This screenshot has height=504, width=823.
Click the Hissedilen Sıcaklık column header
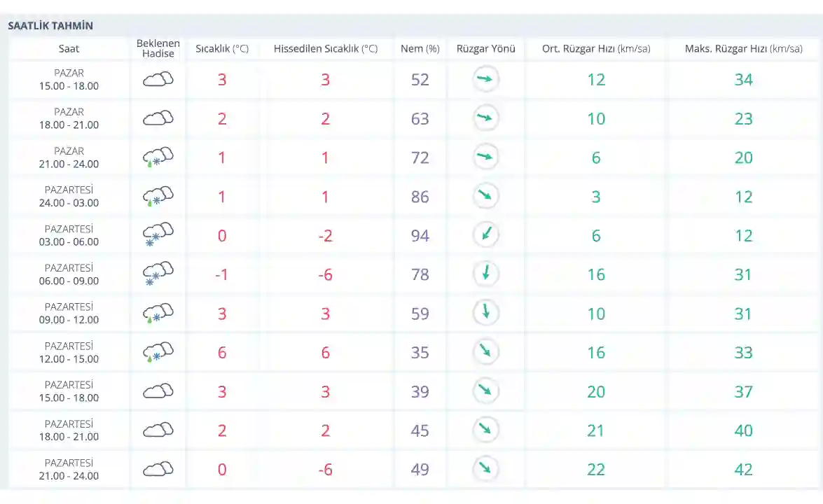click(326, 49)
